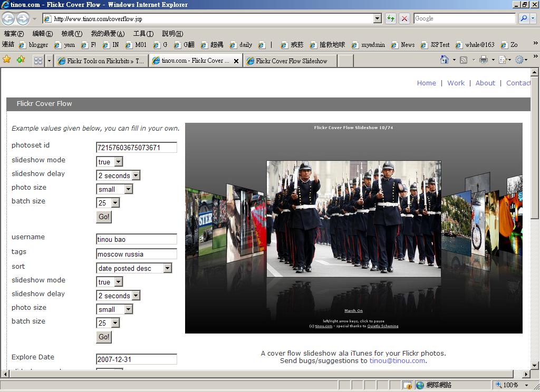Switch to Flickr Cover Flow Slideshow tab
540x392 pixels.
point(291,61)
